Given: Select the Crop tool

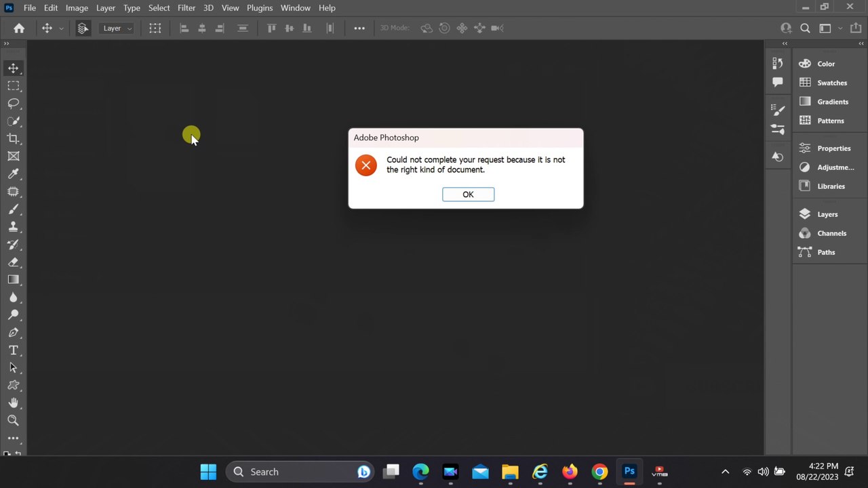Looking at the screenshot, I should [13, 138].
